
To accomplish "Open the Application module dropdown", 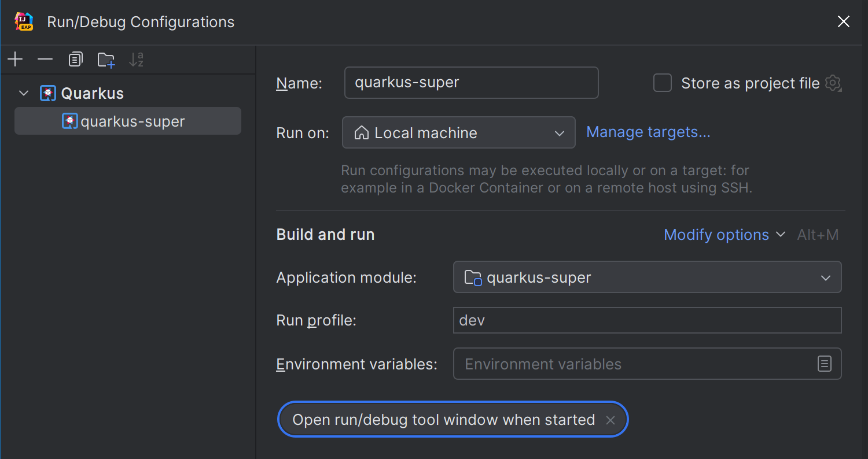I will point(646,277).
